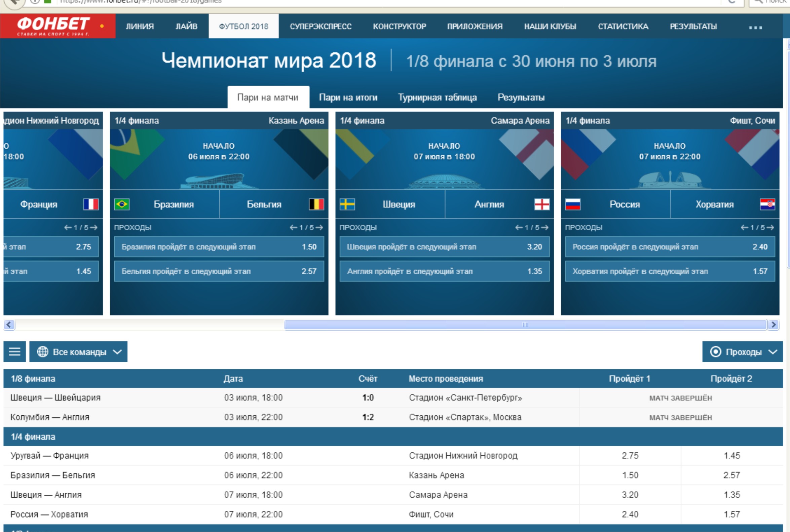The height and width of the screenshot is (532, 790).
Task: Click odds 2.40 in Россия — Хорватия row
Action: pyautogui.click(x=630, y=514)
